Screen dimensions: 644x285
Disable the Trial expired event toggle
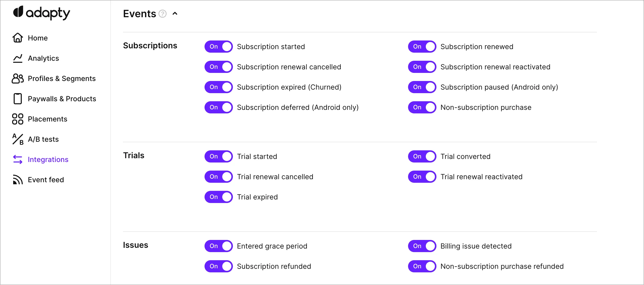click(x=219, y=197)
